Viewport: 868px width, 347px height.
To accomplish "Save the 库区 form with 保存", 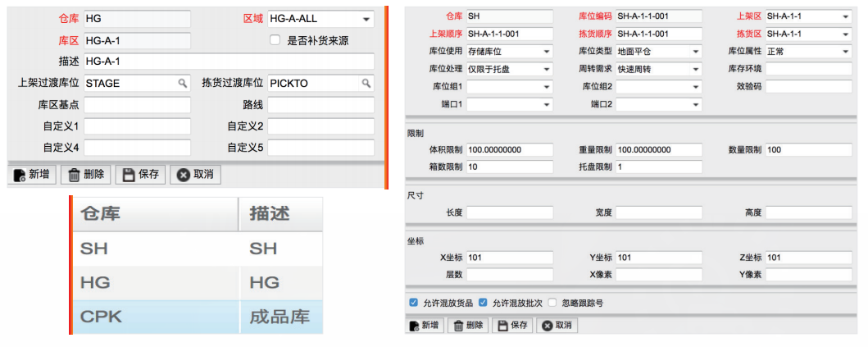I will point(139,174).
